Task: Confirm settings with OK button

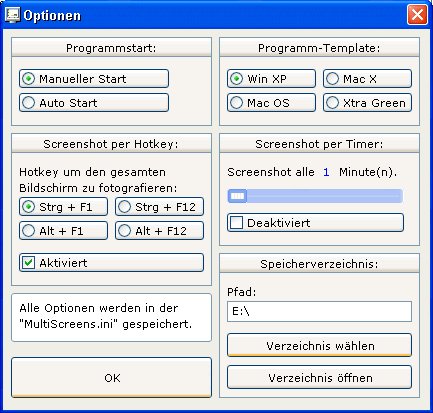Action: click(111, 378)
